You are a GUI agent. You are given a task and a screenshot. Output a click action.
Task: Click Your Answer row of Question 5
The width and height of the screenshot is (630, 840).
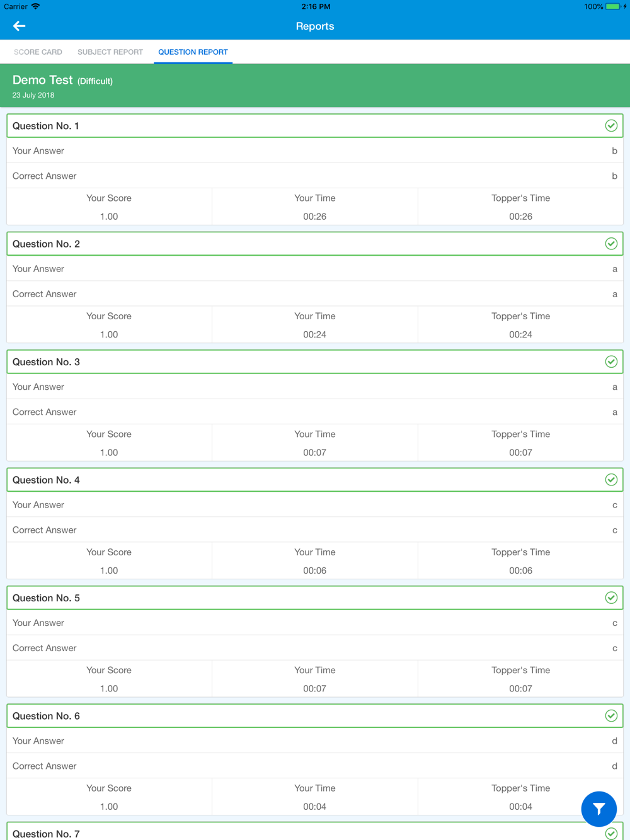click(315, 623)
